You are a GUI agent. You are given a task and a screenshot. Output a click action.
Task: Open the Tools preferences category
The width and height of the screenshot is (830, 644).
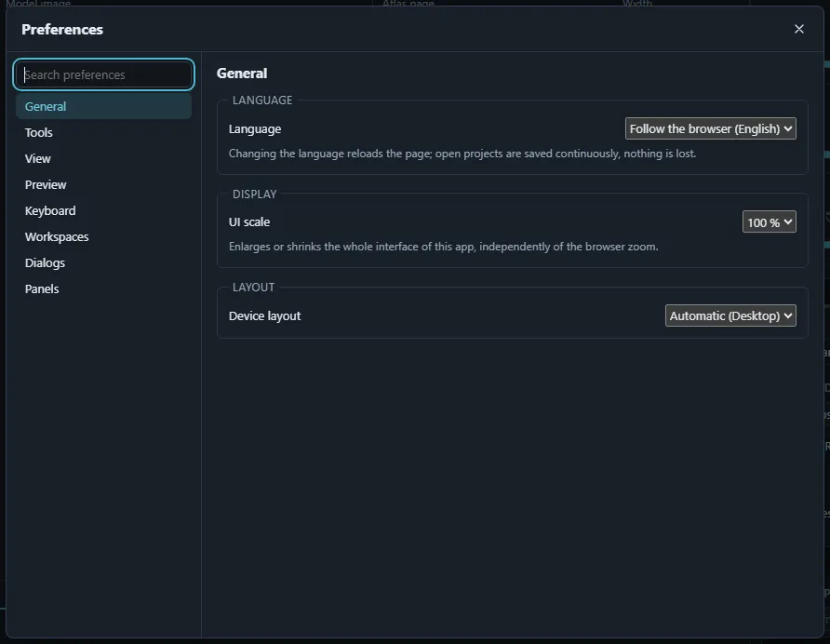point(104,132)
